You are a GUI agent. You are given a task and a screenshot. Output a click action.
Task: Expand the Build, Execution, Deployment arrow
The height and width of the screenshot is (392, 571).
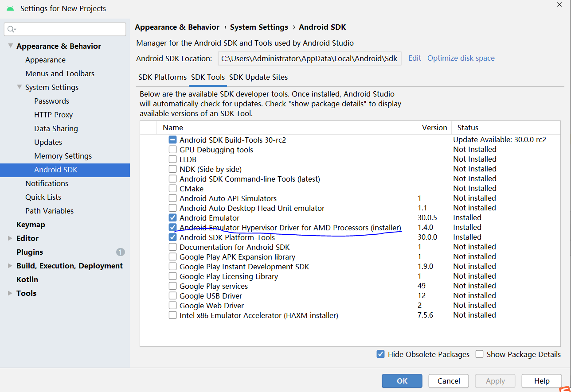[x=10, y=266]
